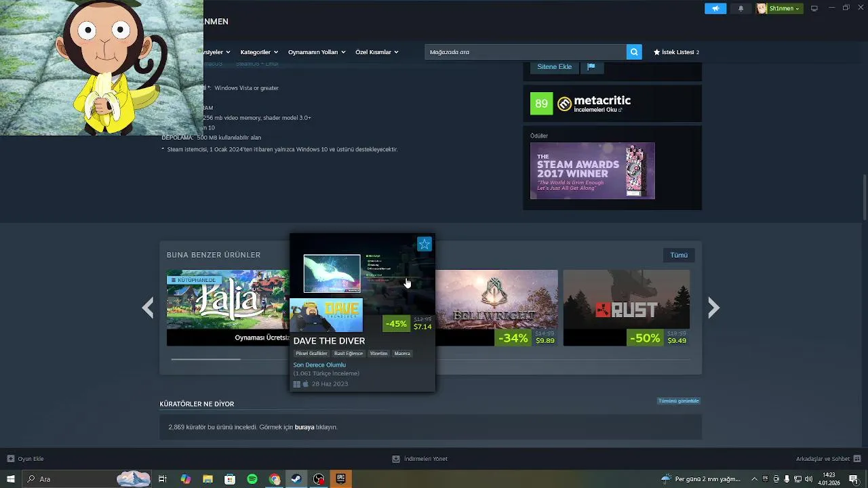Open the Rust game card
This screenshot has width=868, height=488.
click(x=627, y=308)
